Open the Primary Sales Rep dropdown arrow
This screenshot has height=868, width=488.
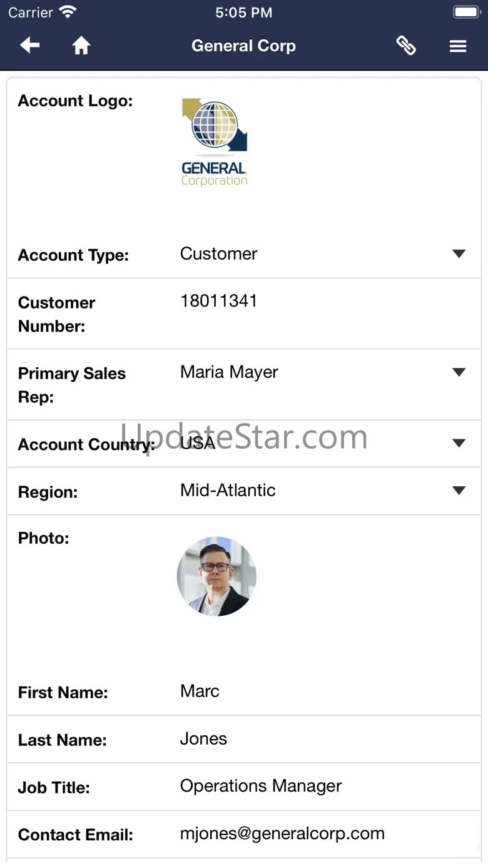click(x=459, y=372)
